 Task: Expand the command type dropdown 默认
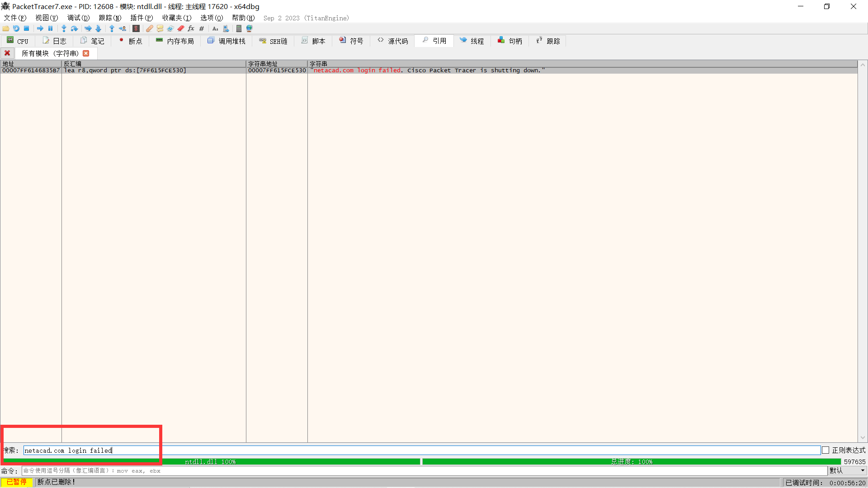pos(847,470)
